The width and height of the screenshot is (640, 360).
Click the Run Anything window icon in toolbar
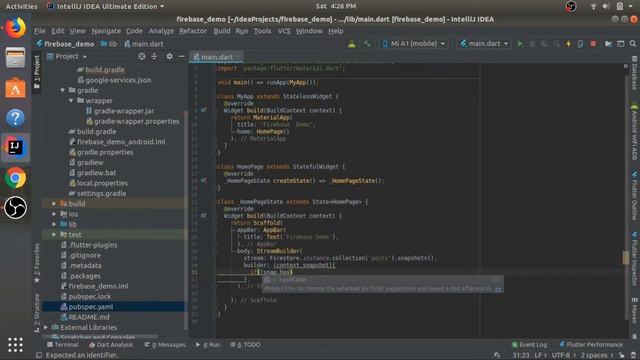click(620, 44)
